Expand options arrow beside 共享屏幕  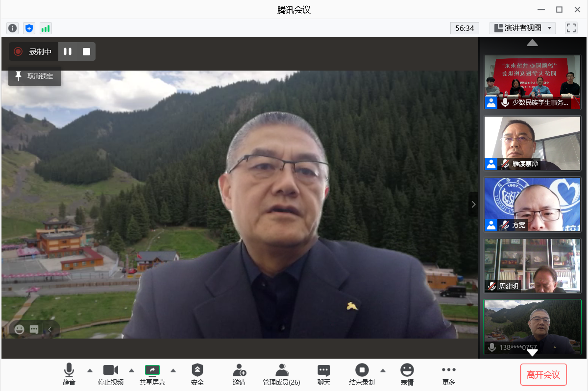[x=173, y=370]
